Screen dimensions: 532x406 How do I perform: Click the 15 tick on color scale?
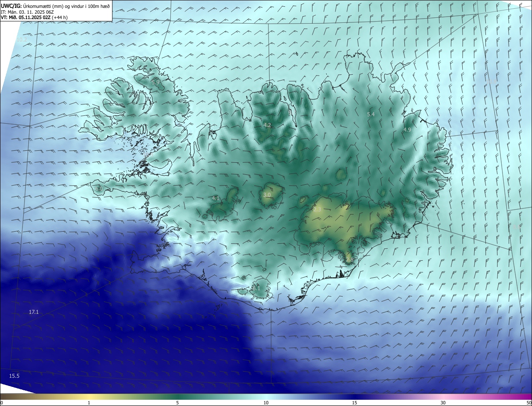(355, 403)
